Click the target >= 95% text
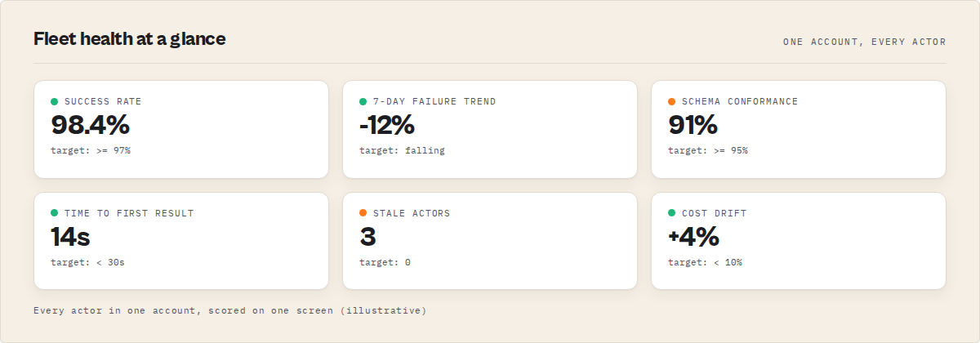Image resolution: width=980 pixels, height=343 pixels. tap(708, 150)
